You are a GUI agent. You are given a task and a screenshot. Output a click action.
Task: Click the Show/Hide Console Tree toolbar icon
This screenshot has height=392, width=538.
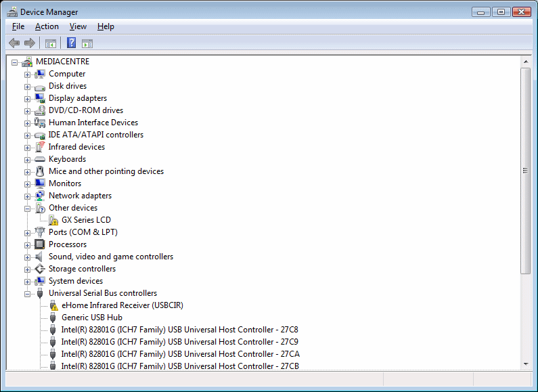tap(51, 43)
